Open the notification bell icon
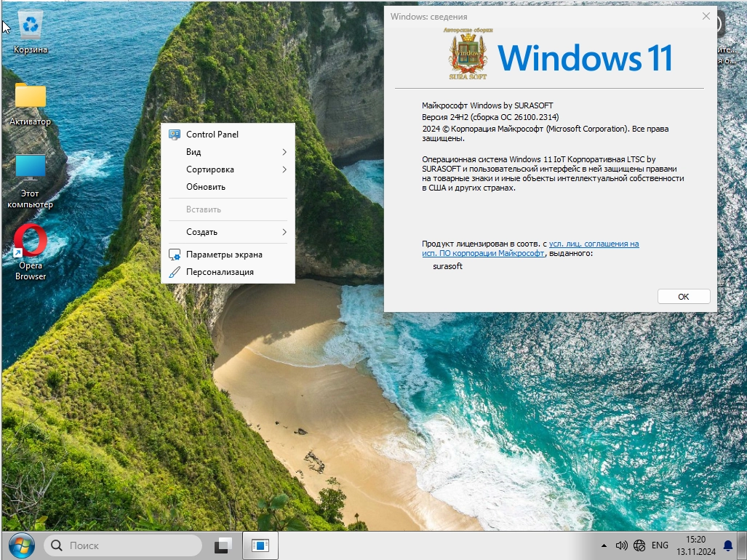This screenshot has height=560, width=747. coord(728,545)
